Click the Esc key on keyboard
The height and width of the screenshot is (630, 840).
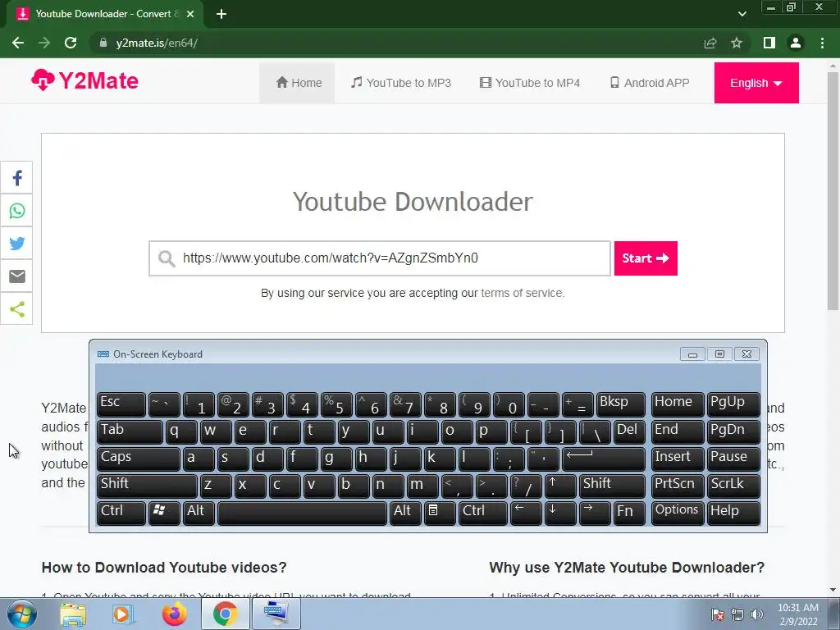121,404
